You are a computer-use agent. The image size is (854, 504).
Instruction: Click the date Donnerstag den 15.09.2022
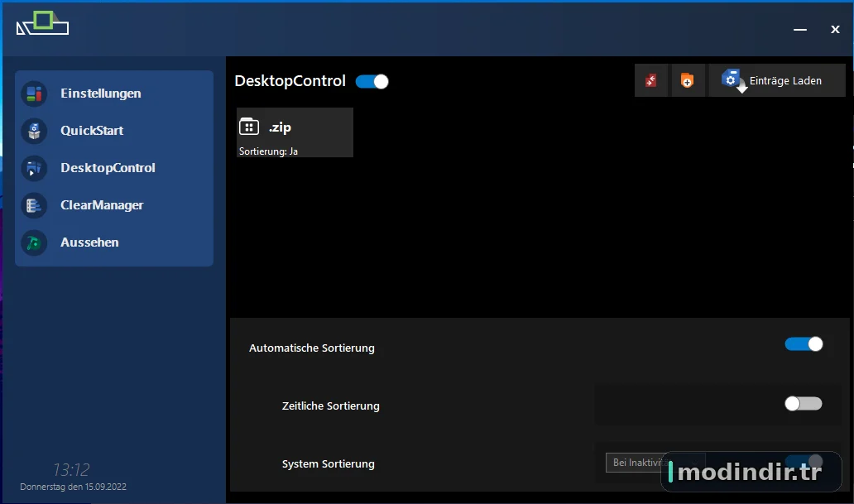pos(73,487)
